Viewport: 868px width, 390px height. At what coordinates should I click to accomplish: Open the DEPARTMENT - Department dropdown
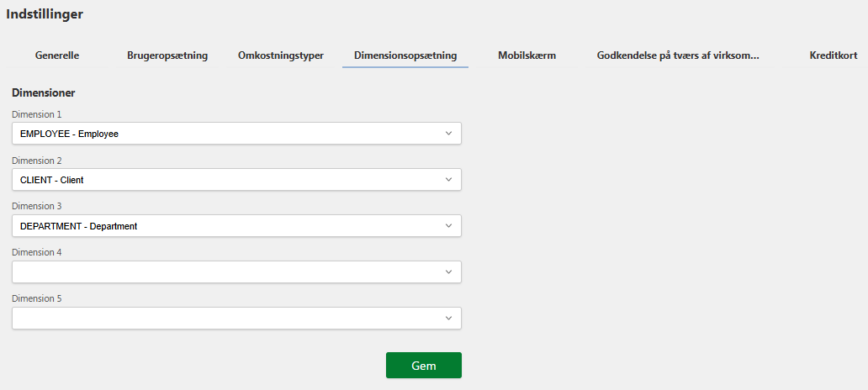click(x=236, y=226)
